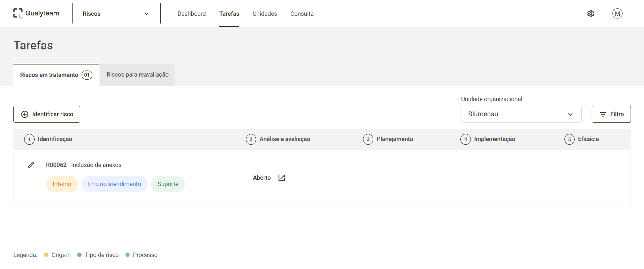The height and width of the screenshot is (269, 644).
Task: Click the Planejamento column header
Action: pos(395,139)
